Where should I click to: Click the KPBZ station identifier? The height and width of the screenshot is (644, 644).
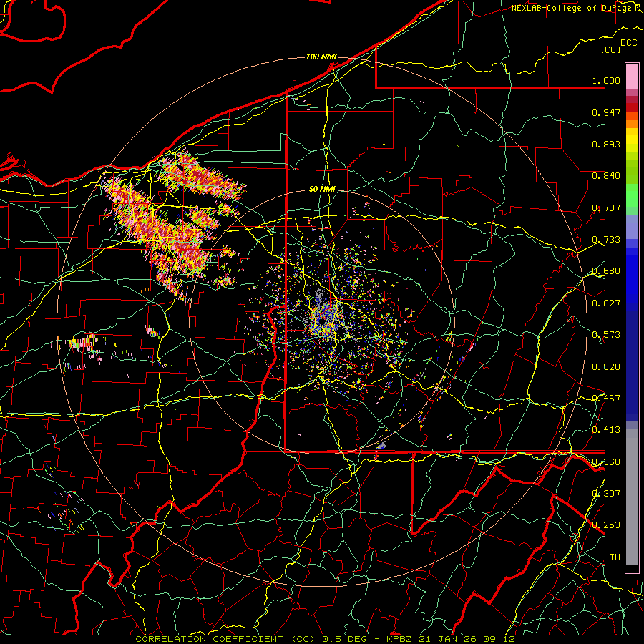(x=399, y=639)
